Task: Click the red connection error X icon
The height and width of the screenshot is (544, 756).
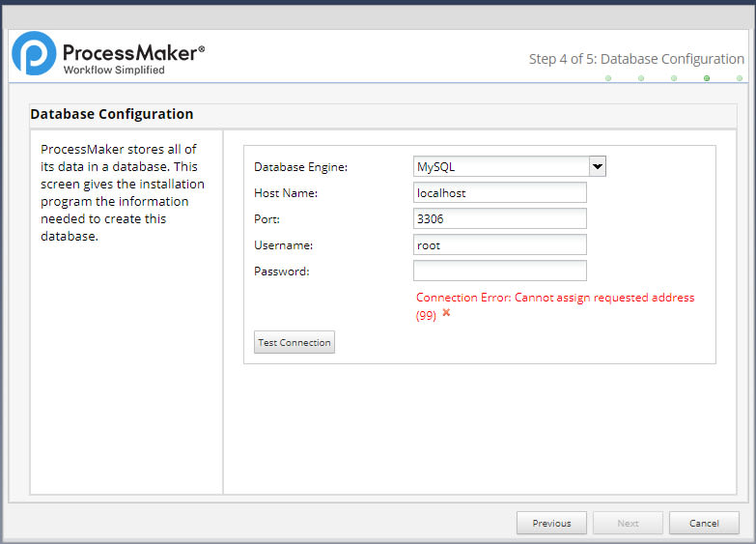Action: click(446, 313)
